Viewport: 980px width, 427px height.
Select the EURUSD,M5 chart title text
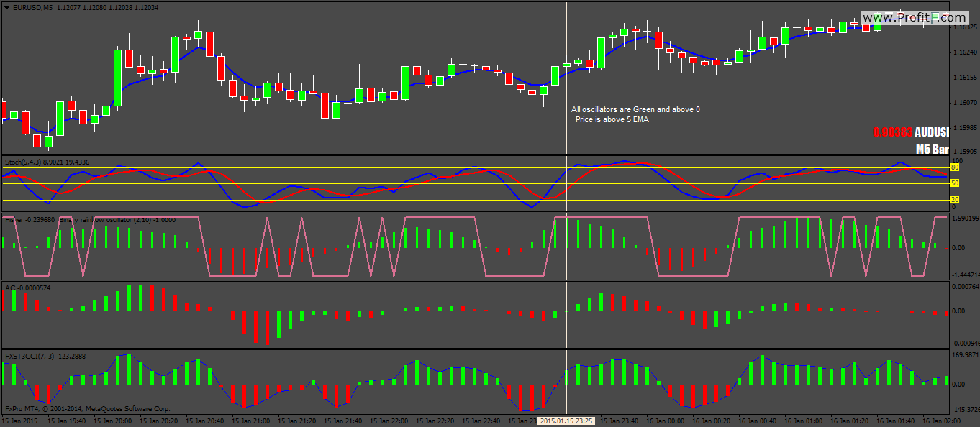(32, 7)
